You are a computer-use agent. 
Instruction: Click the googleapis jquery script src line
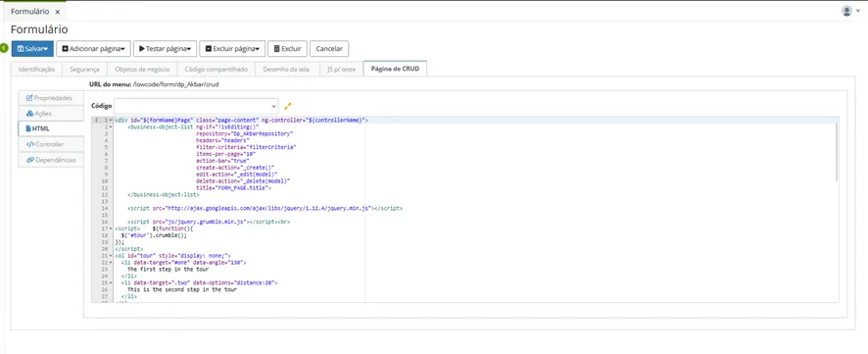click(x=265, y=208)
